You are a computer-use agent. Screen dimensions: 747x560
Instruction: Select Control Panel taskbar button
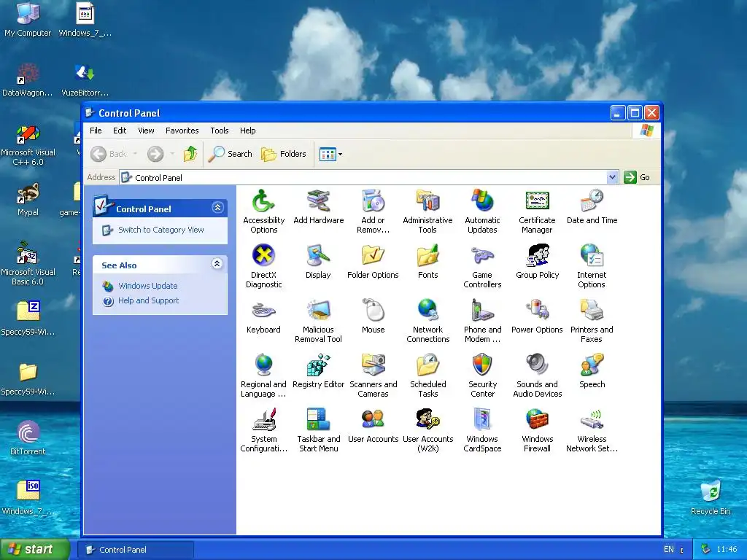tap(135, 550)
